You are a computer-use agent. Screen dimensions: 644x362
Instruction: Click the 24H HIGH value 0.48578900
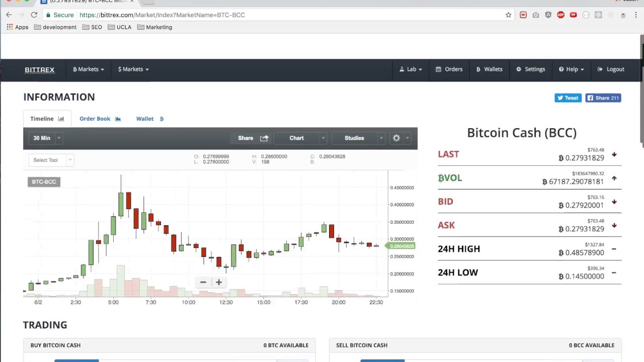tap(581, 253)
